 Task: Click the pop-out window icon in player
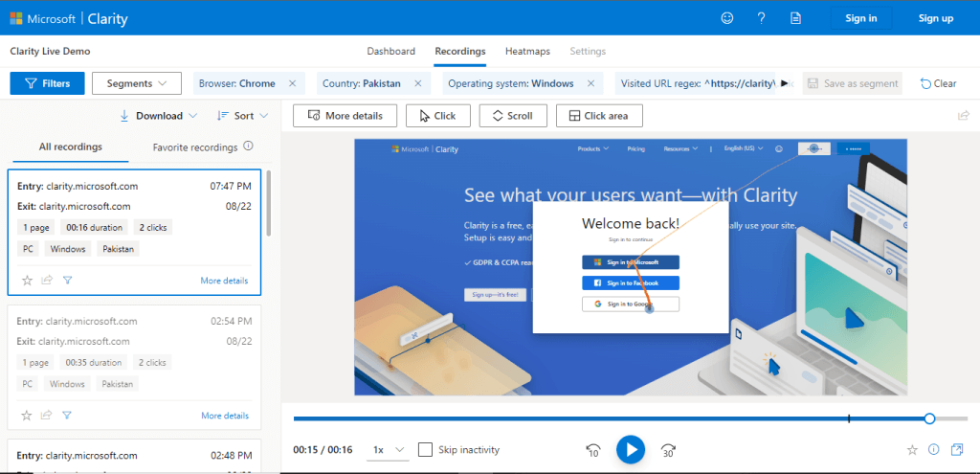(x=956, y=450)
